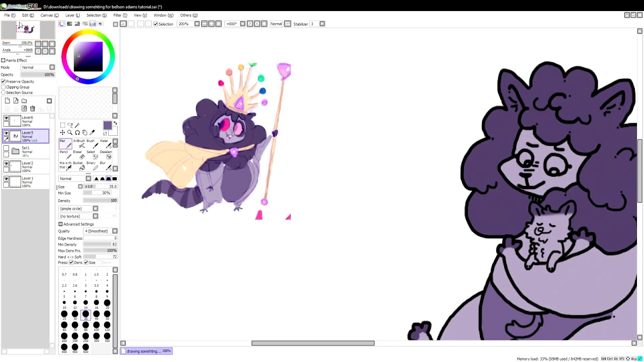Hide Layer2 using its eye icon
This screenshot has width=644, height=362.
coord(6,163)
